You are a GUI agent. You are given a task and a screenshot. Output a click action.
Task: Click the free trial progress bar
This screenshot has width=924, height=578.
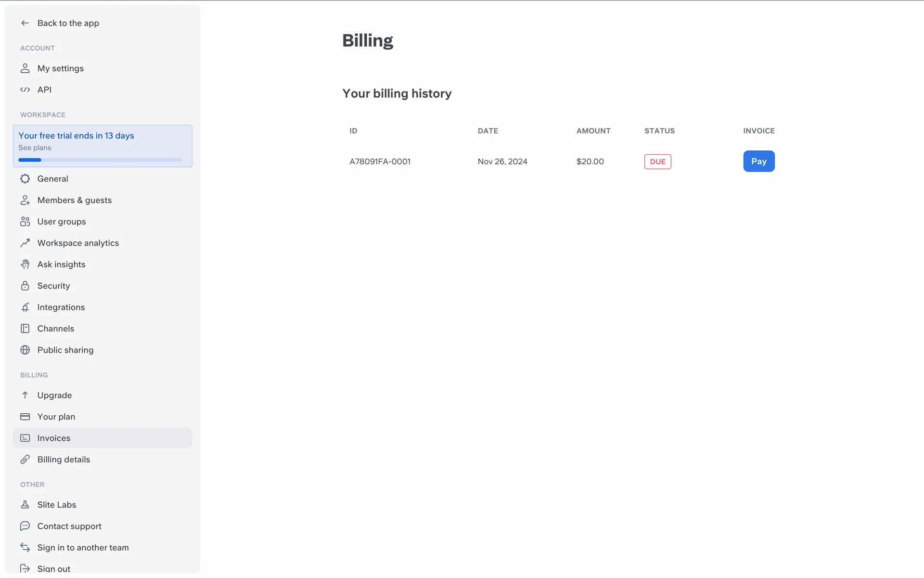pos(100,160)
